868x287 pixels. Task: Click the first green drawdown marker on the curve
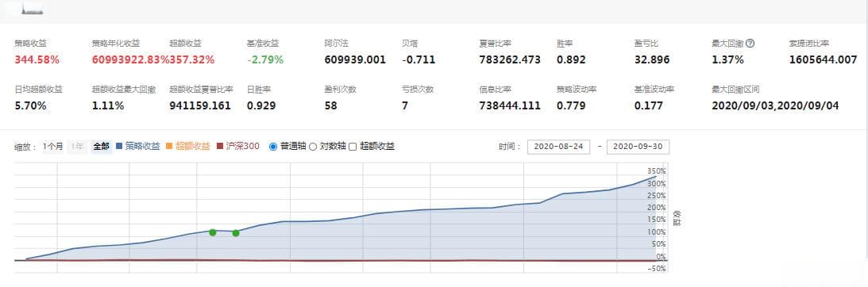213,232
